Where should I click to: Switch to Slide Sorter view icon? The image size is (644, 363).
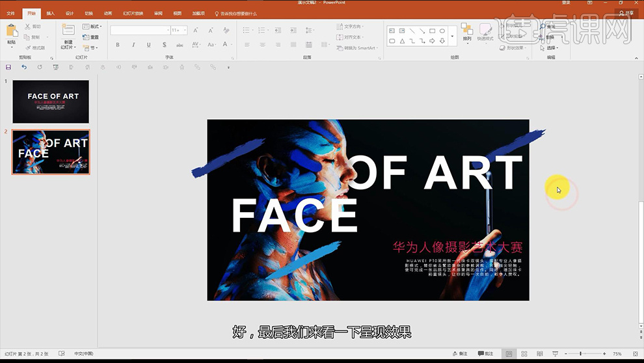tap(524, 353)
